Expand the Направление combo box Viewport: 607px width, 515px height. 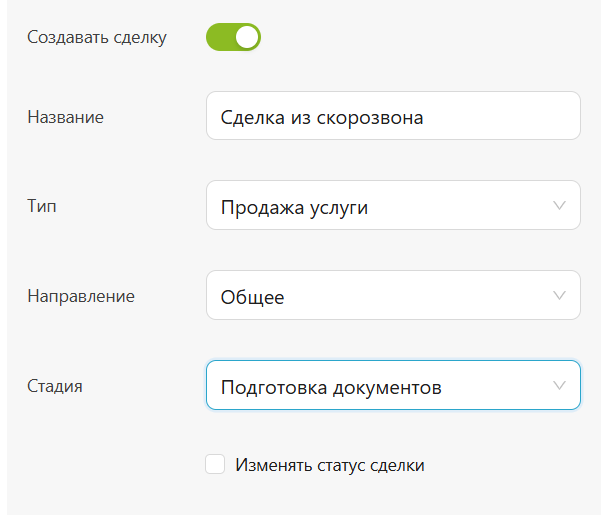coord(392,296)
